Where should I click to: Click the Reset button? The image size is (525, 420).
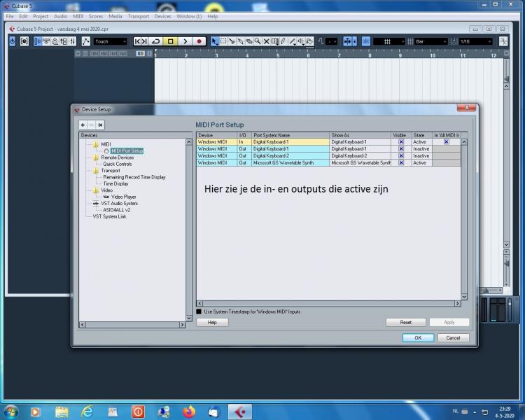(x=405, y=322)
